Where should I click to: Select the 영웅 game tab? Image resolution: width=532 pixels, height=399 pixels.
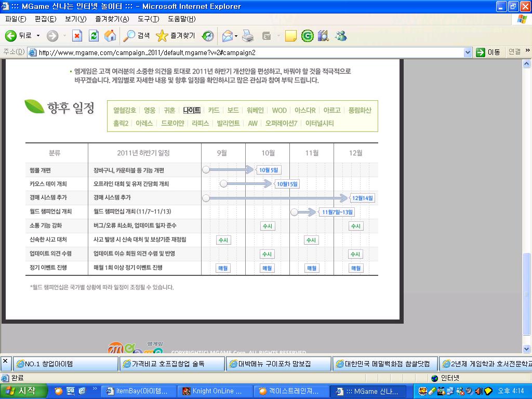click(x=150, y=110)
